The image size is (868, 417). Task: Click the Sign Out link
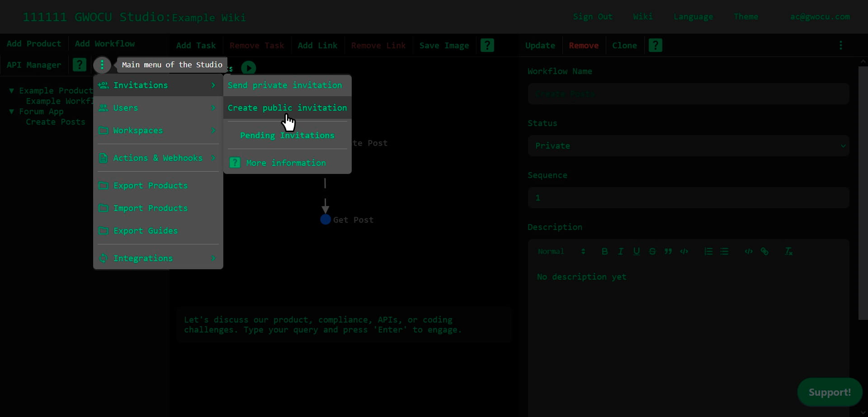pos(593,17)
